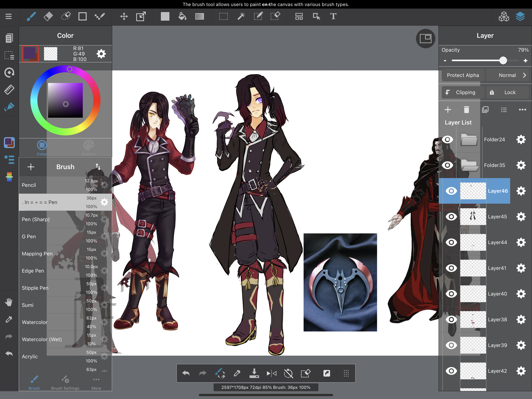
Task: Click the Gradient tool icon
Action: 199,16
